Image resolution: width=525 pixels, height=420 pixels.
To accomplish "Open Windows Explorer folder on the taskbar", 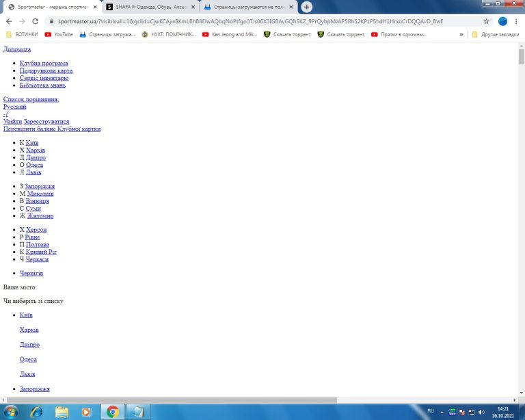I will pos(62,412).
